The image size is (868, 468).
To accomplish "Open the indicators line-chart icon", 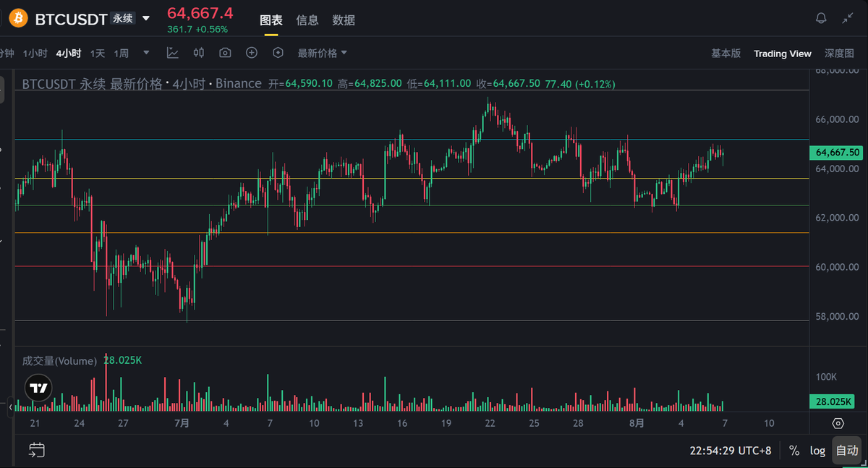I will (172, 53).
